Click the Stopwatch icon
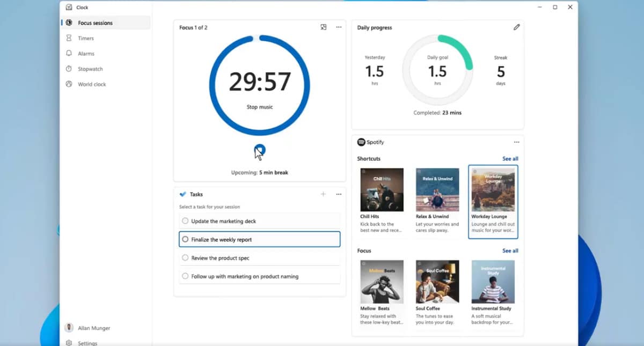 (69, 69)
